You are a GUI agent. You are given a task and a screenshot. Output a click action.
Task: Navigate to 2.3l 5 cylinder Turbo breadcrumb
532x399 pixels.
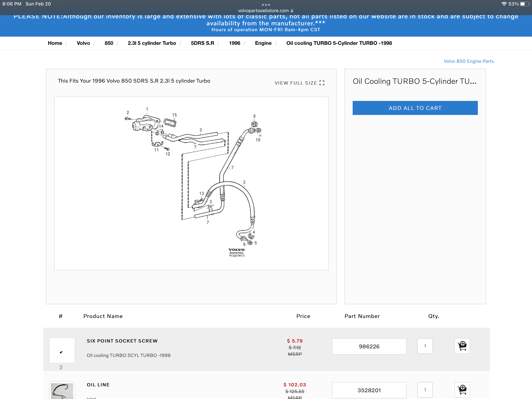tap(152, 43)
